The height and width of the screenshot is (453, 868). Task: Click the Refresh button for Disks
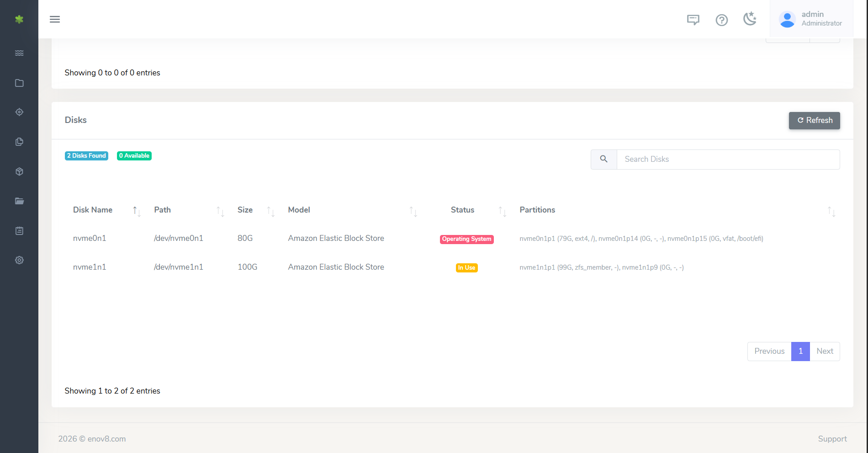(x=814, y=120)
